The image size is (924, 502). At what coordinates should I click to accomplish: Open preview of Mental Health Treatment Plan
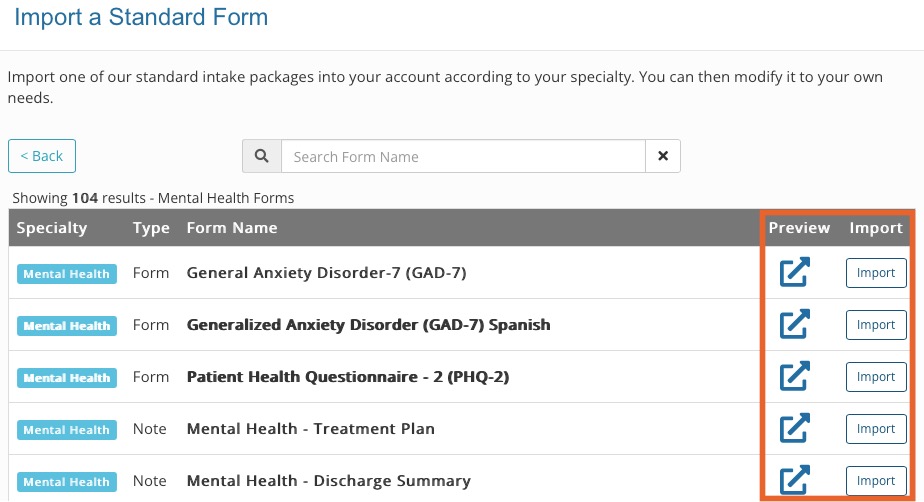pos(795,428)
